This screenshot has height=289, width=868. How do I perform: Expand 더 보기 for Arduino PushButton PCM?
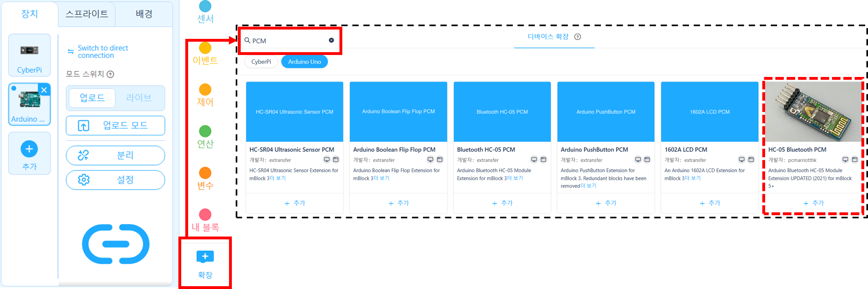588,186
